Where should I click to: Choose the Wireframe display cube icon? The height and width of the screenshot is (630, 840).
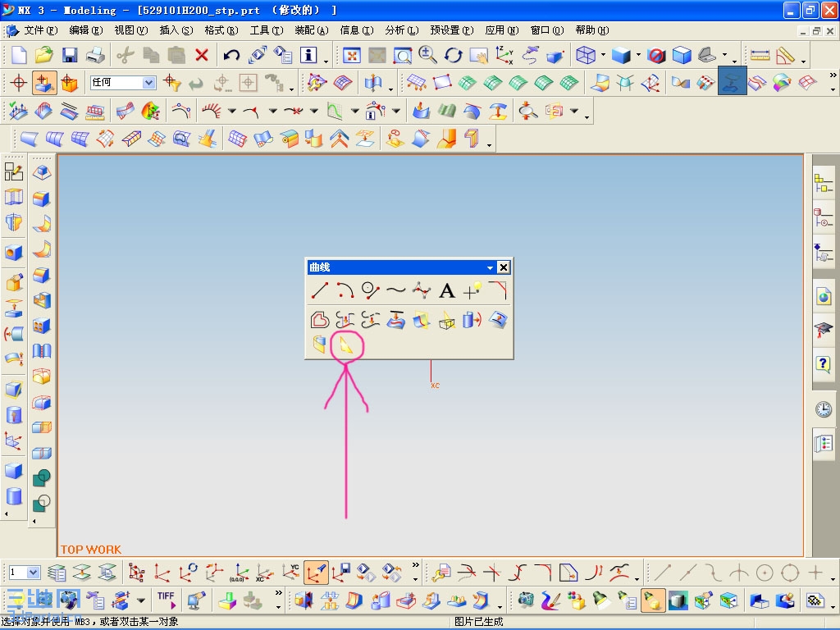coord(586,55)
